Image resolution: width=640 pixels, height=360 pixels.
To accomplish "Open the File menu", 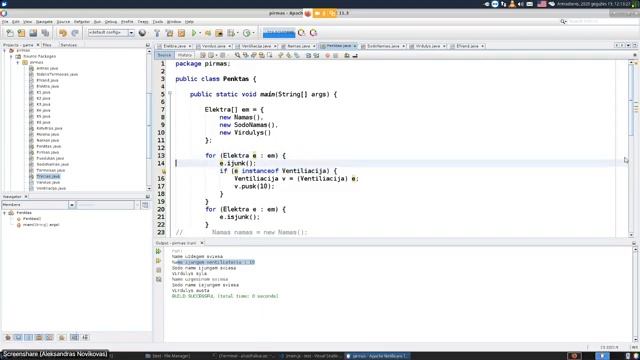I will [5, 22].
